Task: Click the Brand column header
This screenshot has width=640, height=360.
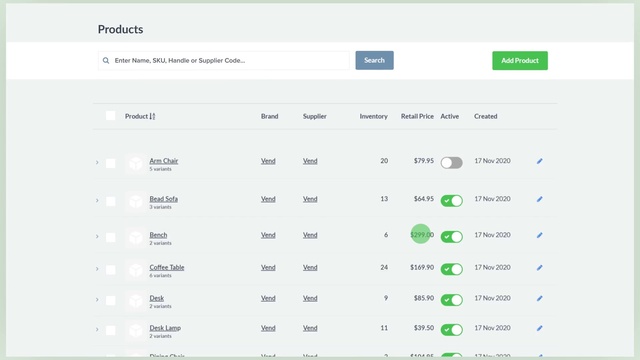Action: click(x=269, y=116)
